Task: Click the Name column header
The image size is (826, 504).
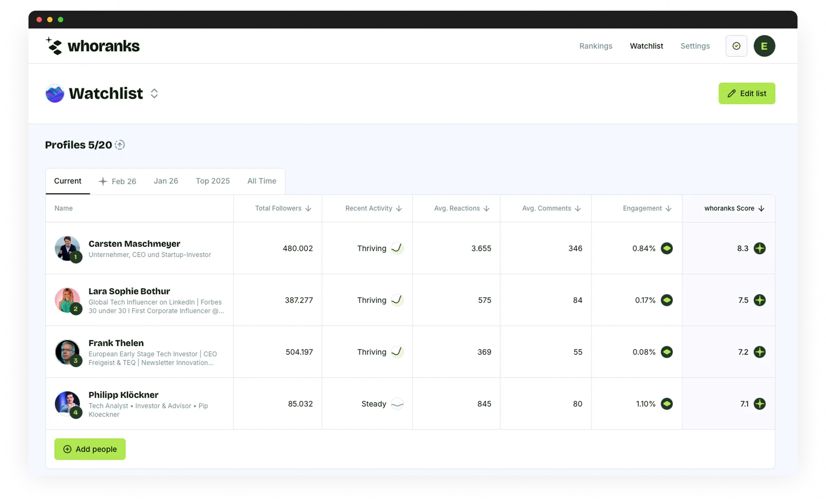Action: coord(64,209)
